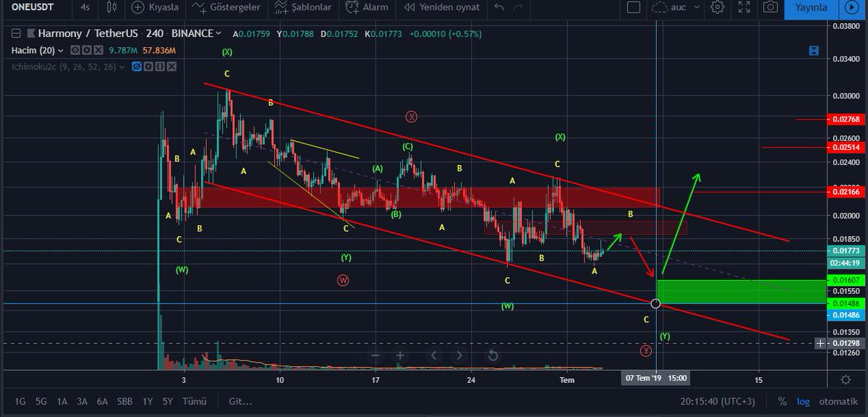Select the 1G date range
868x417 pixels.
point(20,400)
